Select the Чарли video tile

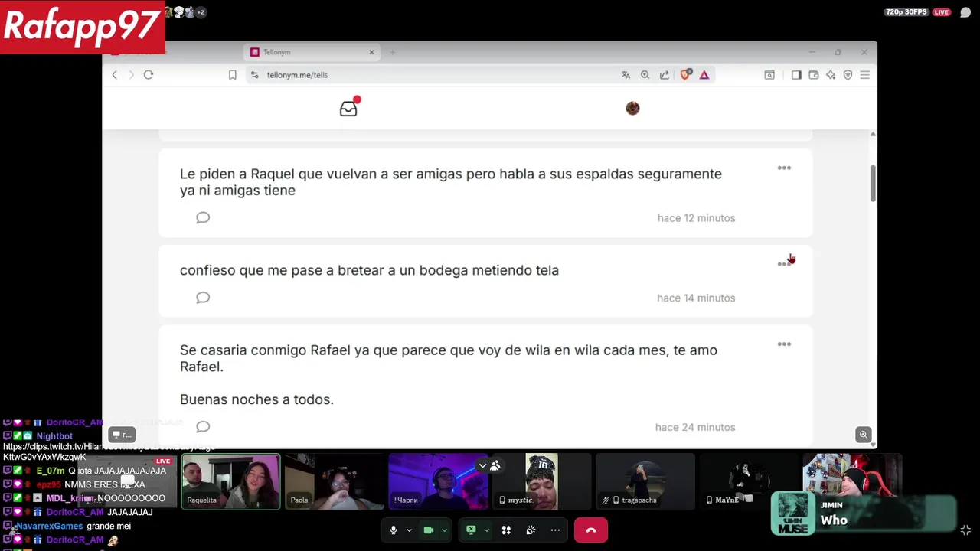(x=438, y=481)
